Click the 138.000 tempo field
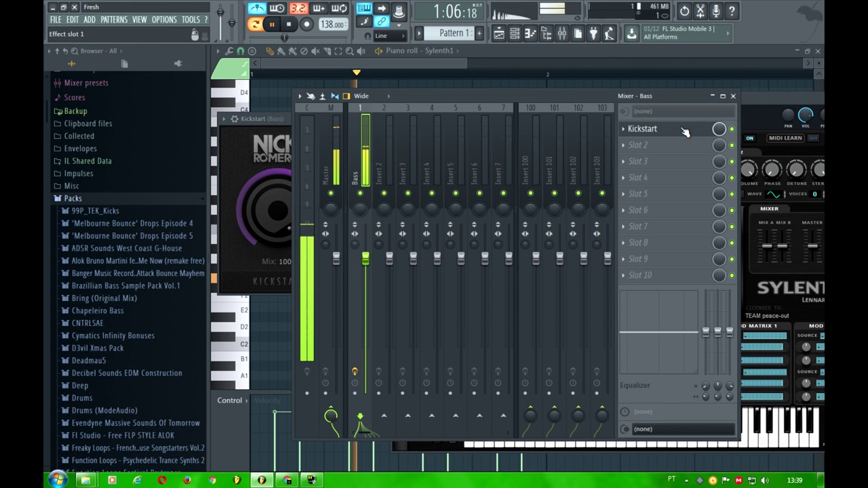The width and height of the screenshot is (868, 488). [333, 24]
